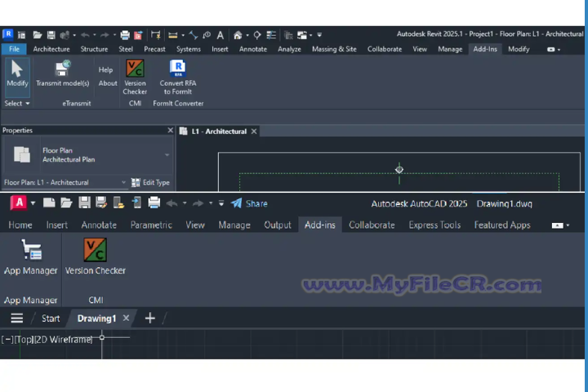Click the [Top] view control label
This screenshot has height=392, width=588.
coord(24,340)
